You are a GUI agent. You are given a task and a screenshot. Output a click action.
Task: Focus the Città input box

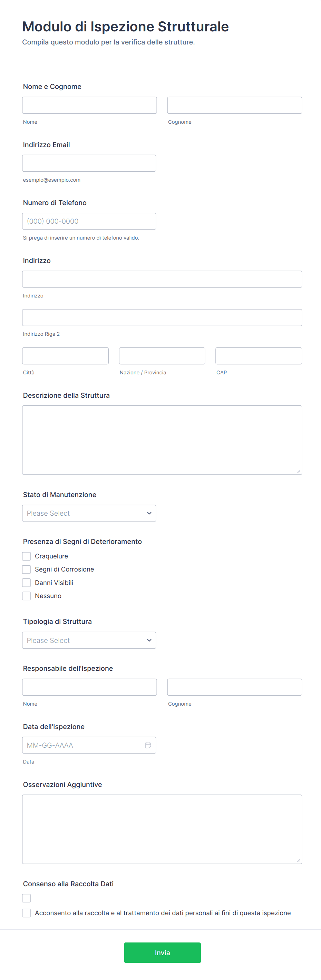65,356
